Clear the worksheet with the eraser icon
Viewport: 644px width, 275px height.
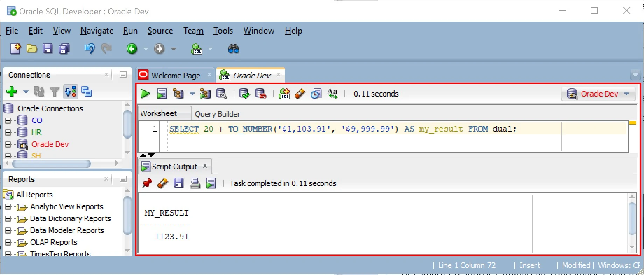[x=300, y=94]
